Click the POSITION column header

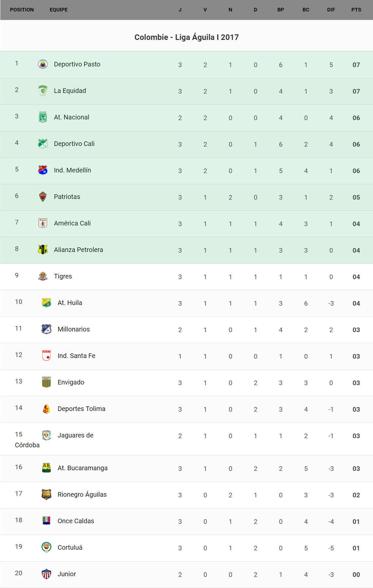coord(22,10)
